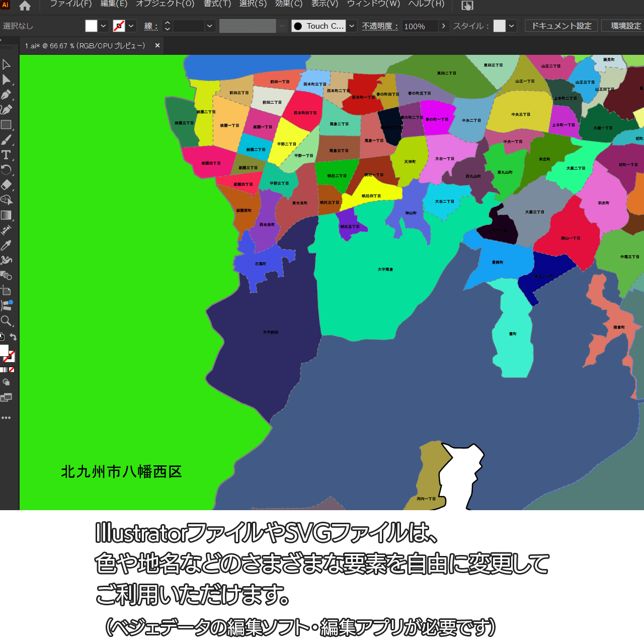Screen dimensions: 644x644
Task: Select the Gradient tool
Action: pos(7,215)
